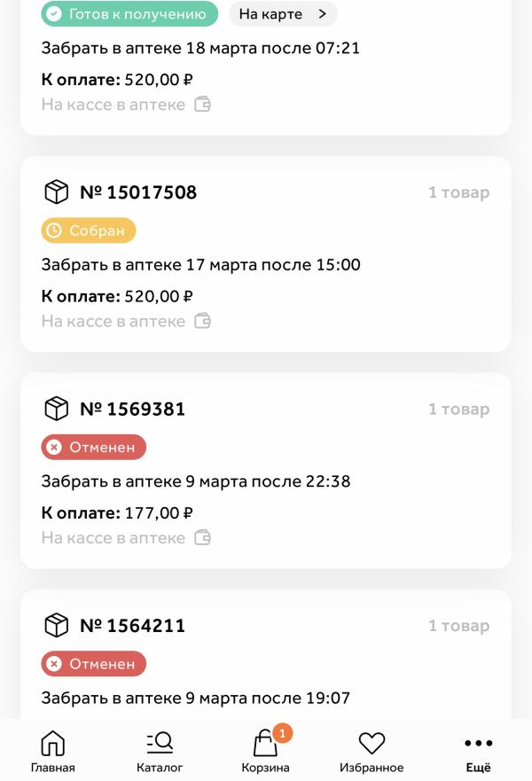Tap the red 'Отменен' badge on order 1564211
Image resolution: width=532 pixels, height=781 pixels.
(x=93, y=664)
